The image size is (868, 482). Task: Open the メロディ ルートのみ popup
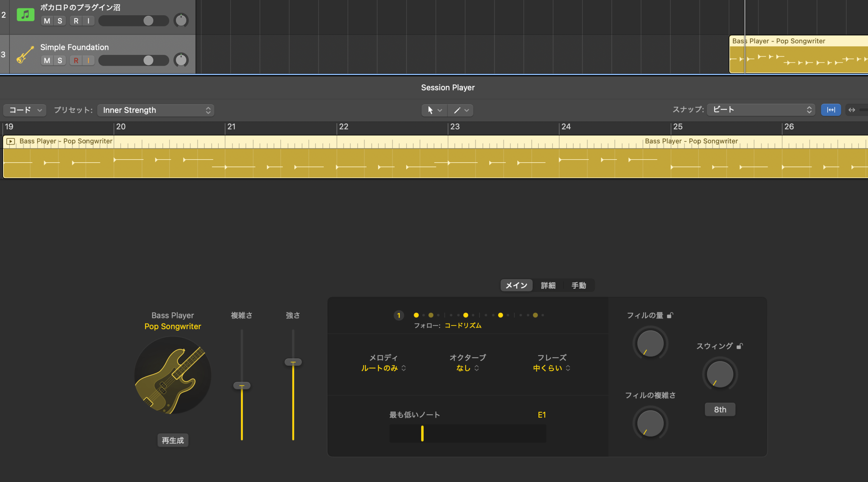pos(383,368)
